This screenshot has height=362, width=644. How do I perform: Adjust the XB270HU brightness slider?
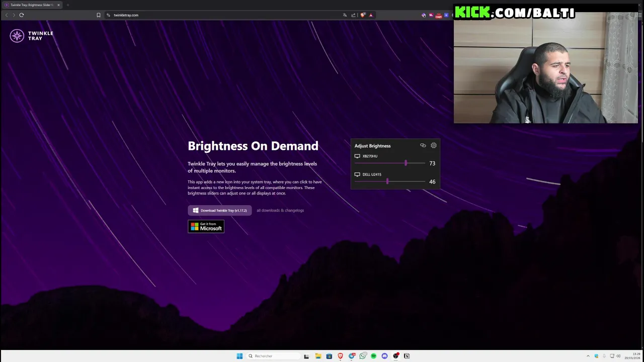coord(390,163)
